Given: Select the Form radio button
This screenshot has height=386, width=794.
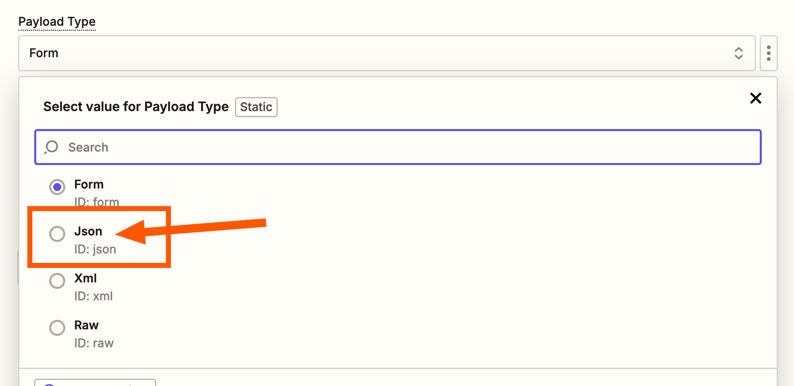Looking at the screenshot, I should [x=57, y=187].
